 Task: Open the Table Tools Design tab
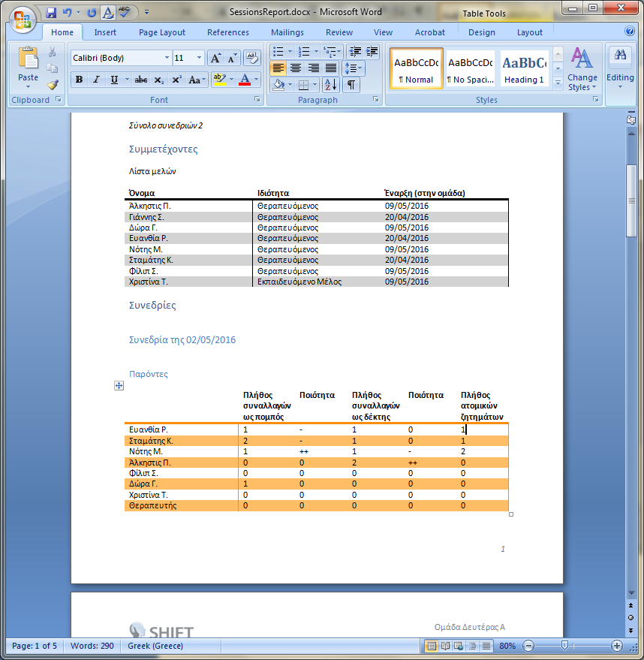(482, 32)
